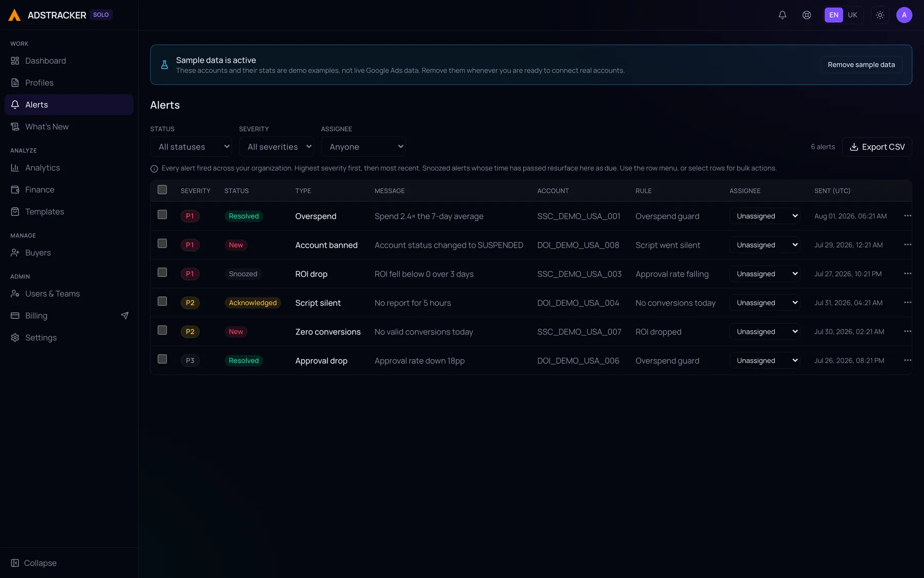924x578 pixels.
Task: Click the info icon before the alerts description
Action: pos(154,169)
